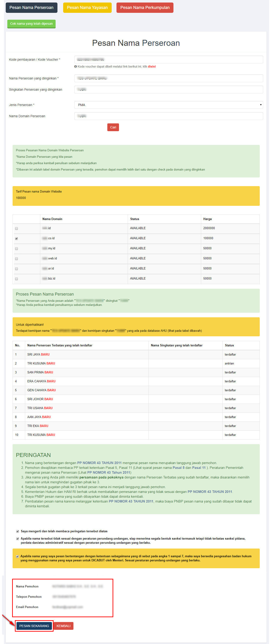Image resolution: width=273 pixels, height=644 pixels.
Task: Tick the .web.id domain checkbox
Action: [x=16, y=258]
